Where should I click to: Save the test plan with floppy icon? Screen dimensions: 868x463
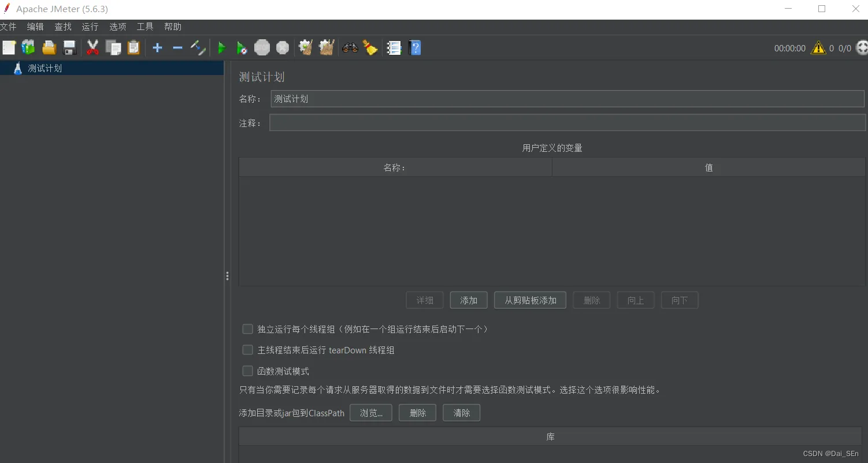point(70,48)
